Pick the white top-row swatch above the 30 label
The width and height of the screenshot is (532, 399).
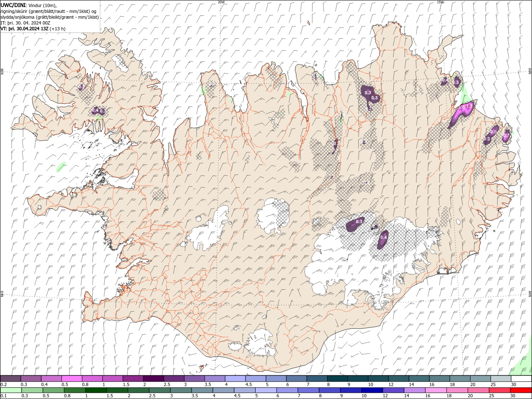[x=521, y=379]
